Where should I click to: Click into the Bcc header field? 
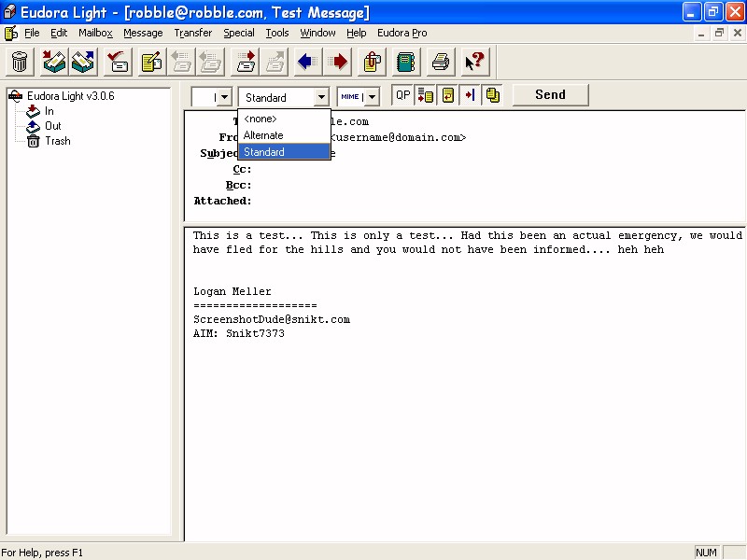tap(499, 185)
